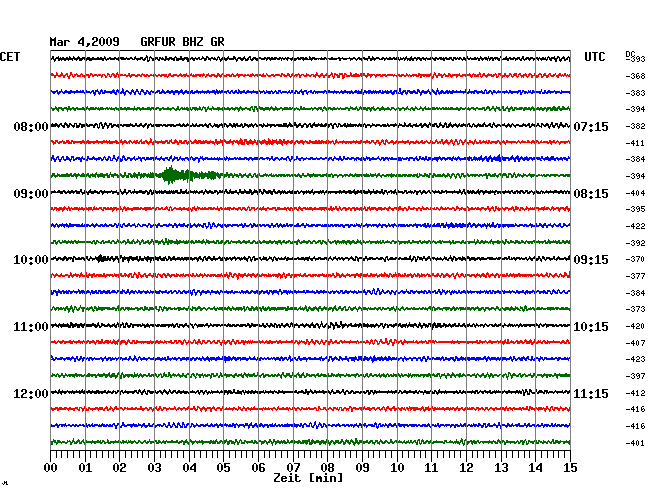Select the DC offset value -370
The image size is (650, 494).
point(635,259)
